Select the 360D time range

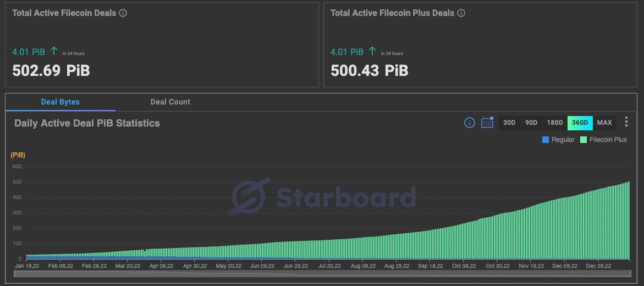tap(580, 123)
